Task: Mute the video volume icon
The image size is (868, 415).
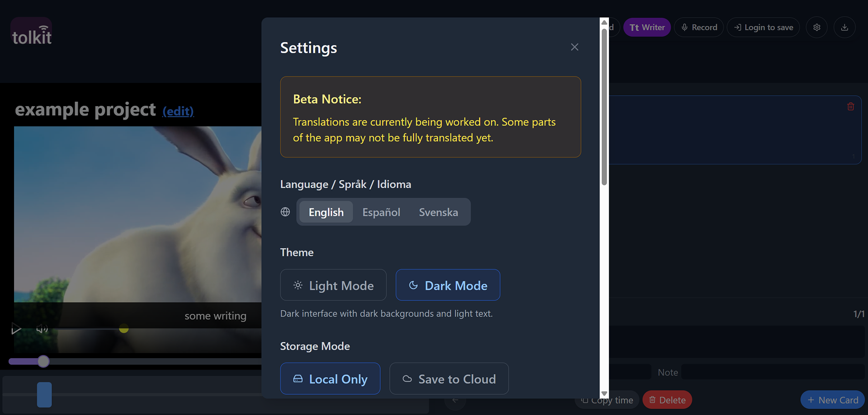Action: (42, 329)
